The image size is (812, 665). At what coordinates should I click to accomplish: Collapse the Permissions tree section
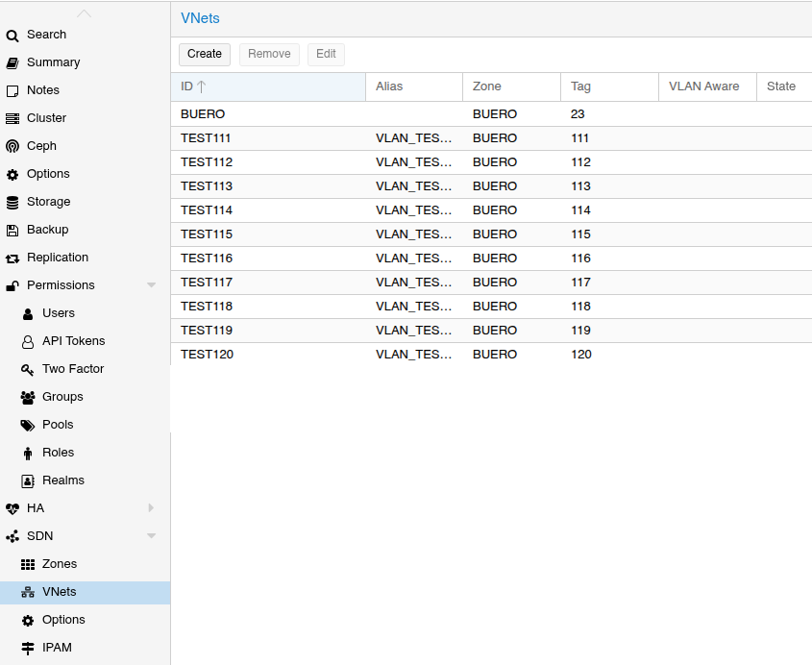(151, 285)
